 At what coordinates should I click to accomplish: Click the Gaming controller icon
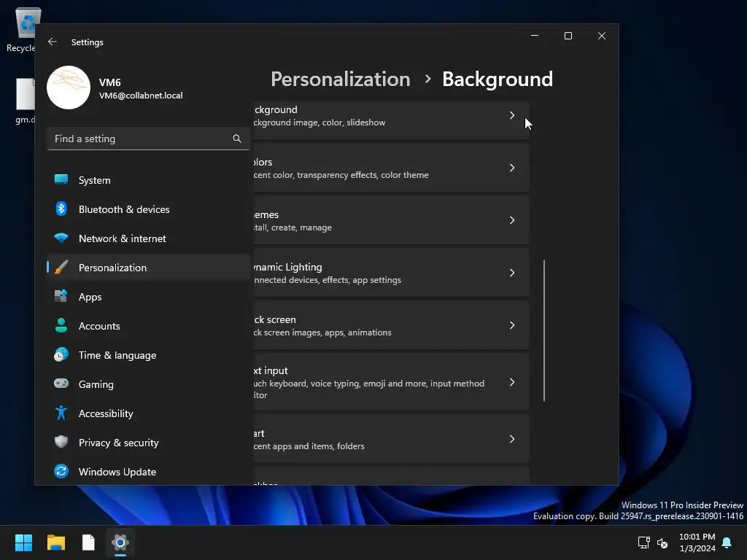click(61, 384)
